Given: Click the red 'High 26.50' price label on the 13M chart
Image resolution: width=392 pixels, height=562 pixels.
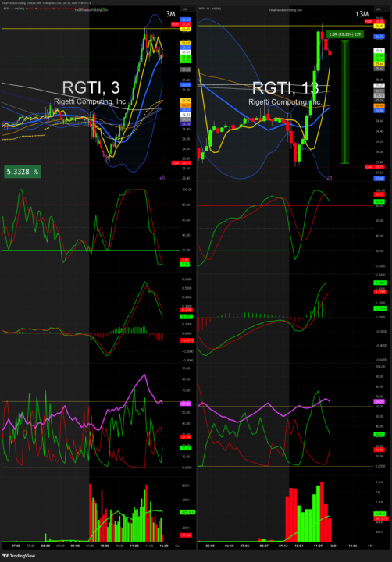Looking at the screenshot, I should [374, 22].
